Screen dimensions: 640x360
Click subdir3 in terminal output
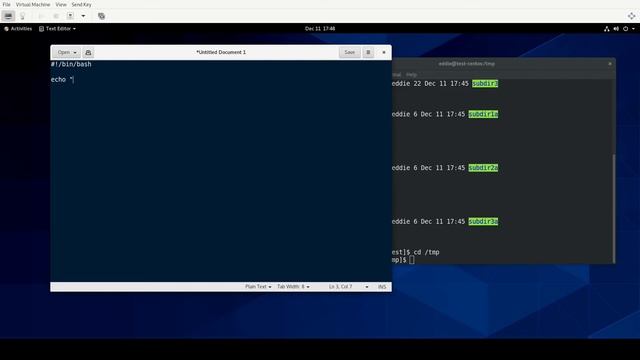point(485,83)
